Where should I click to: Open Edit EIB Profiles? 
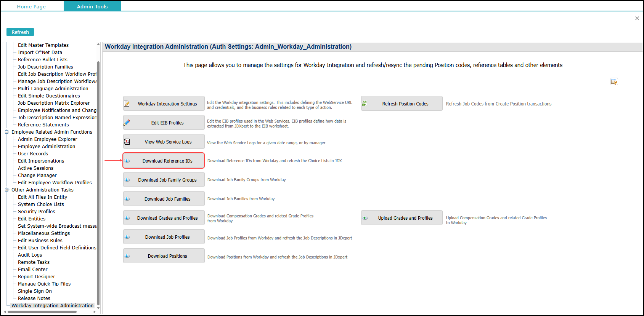coord(164,123)
